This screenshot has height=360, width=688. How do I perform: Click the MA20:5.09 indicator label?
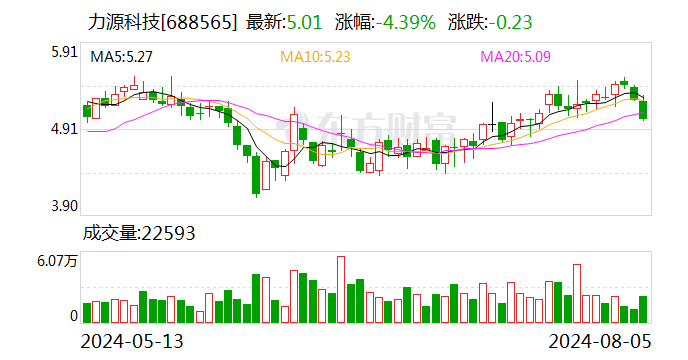[x=516, y=57]
